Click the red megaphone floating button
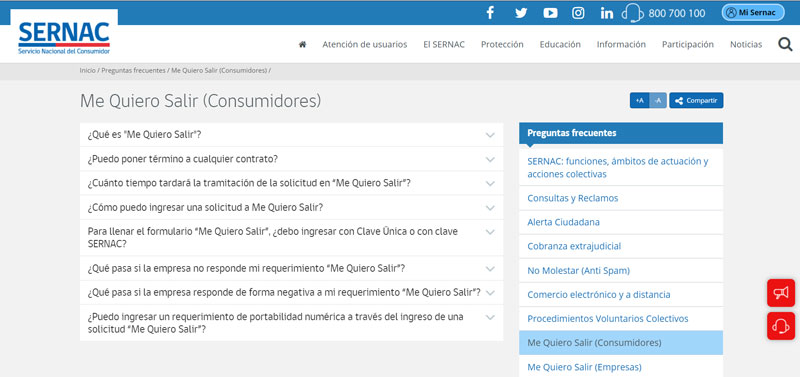This screenshot has height=377, width=800. tap(781, 293)
